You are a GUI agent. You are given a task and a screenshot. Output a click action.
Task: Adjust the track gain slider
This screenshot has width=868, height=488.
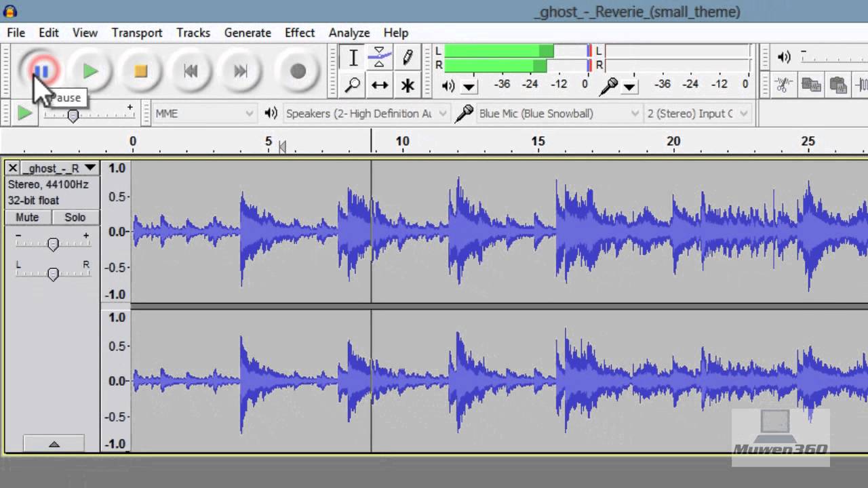(53, 244)
